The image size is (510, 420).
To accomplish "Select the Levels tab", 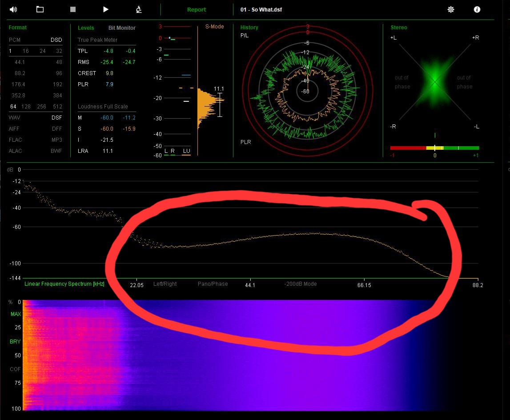I will [x=86, y=28].
